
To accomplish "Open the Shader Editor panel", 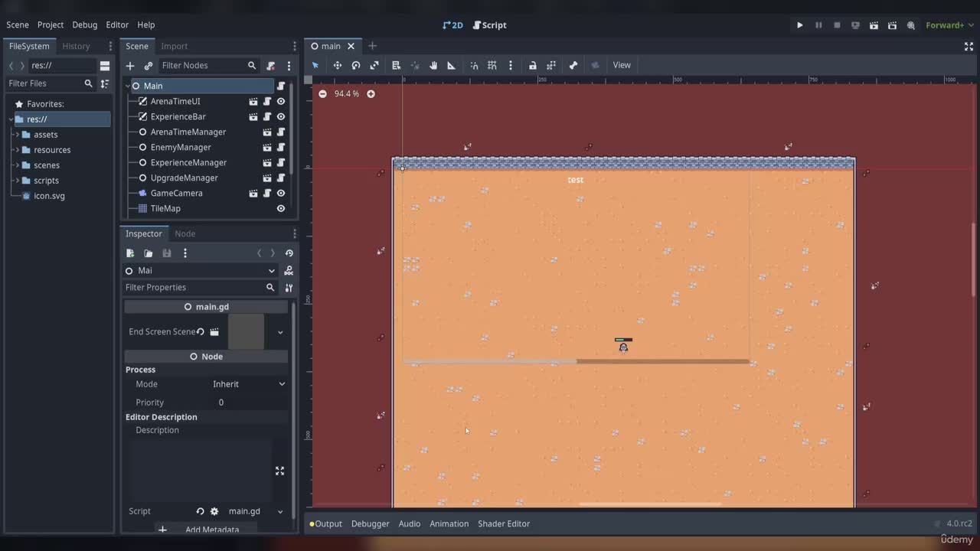I will pyautogui.click(x=504, y=523).
